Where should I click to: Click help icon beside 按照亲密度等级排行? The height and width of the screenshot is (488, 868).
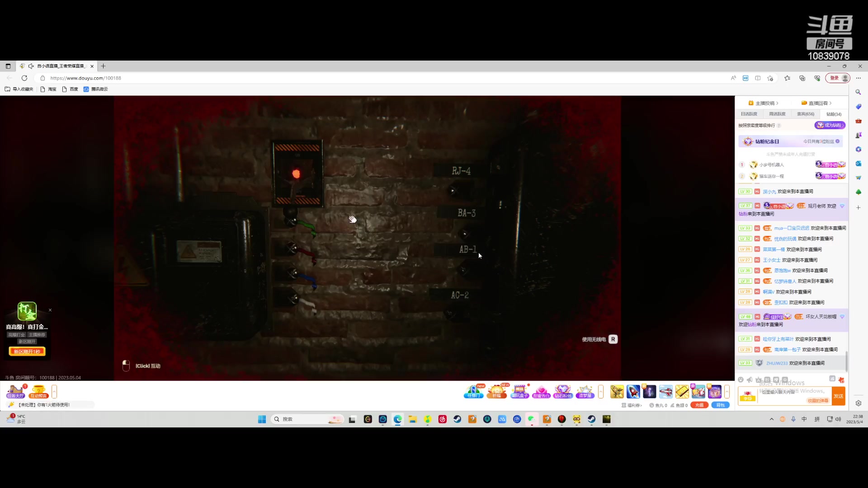click(779, 126)
